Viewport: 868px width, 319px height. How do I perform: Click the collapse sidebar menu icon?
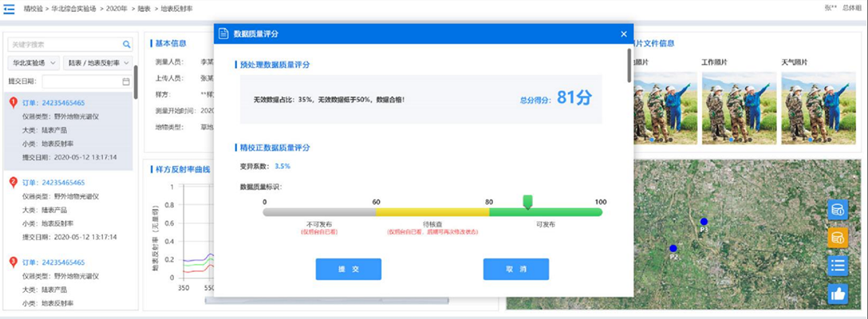coord(10,8)
